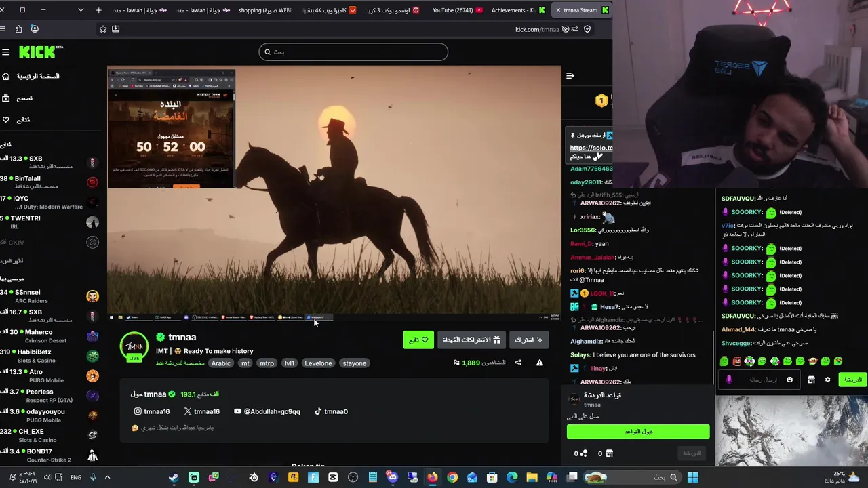This screenshot has height=488, width=868.
Task: Select the stayone tag
Action: [x=355, y=363]
